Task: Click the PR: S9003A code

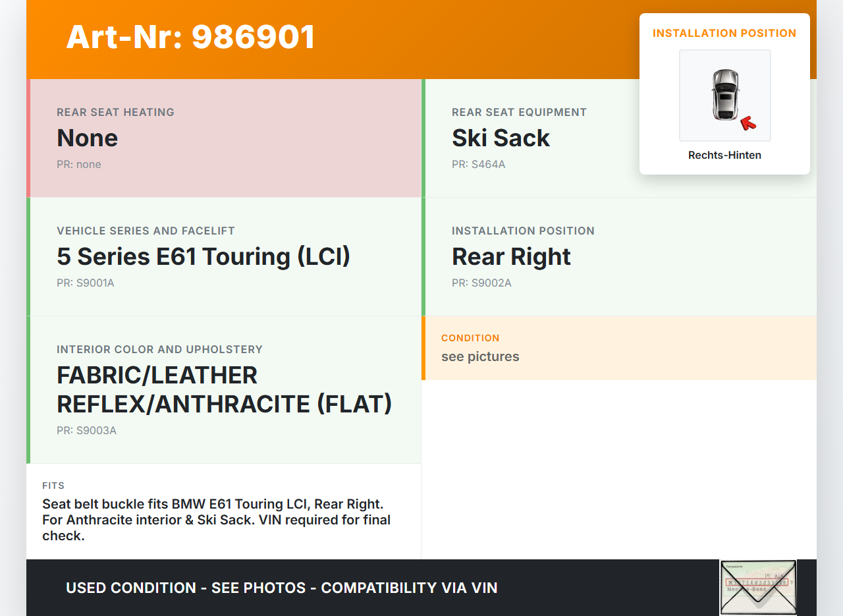Action: [x=86, y=430]
